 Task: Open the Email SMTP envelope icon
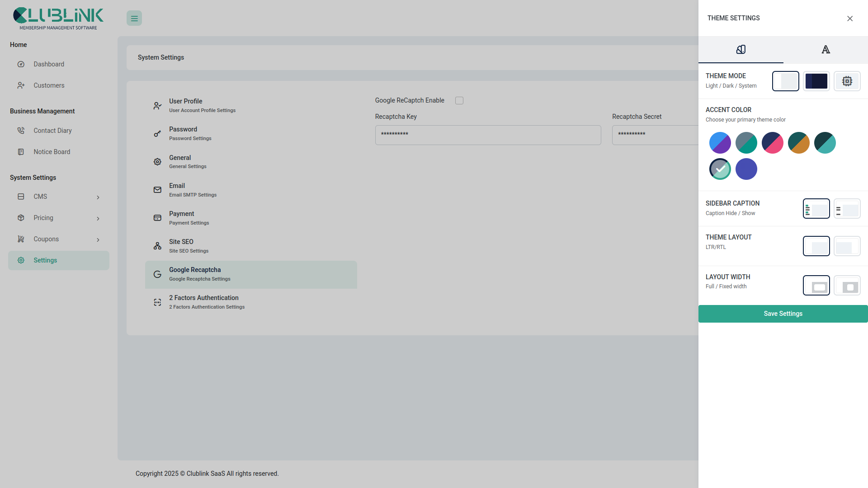click(157, 190)
